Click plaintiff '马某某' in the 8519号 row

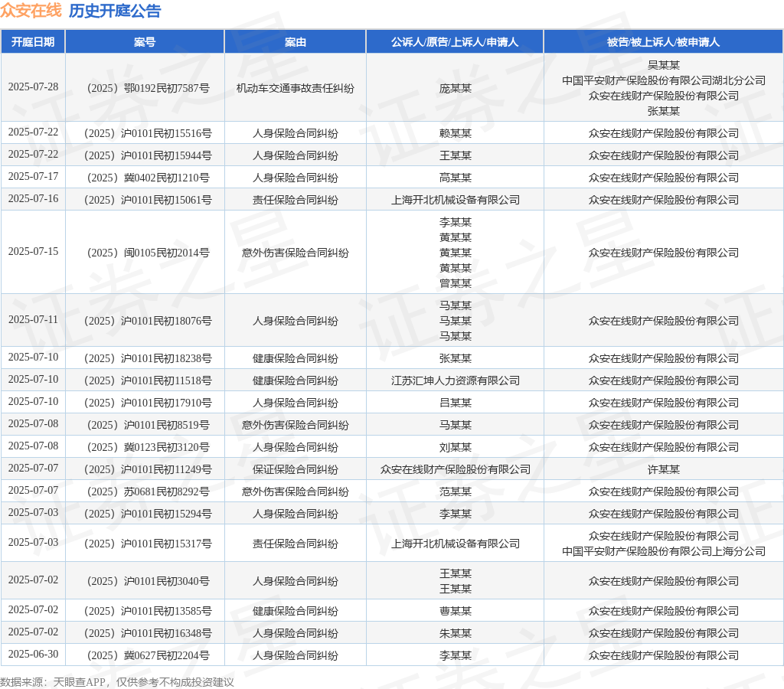tap(455, 425)
